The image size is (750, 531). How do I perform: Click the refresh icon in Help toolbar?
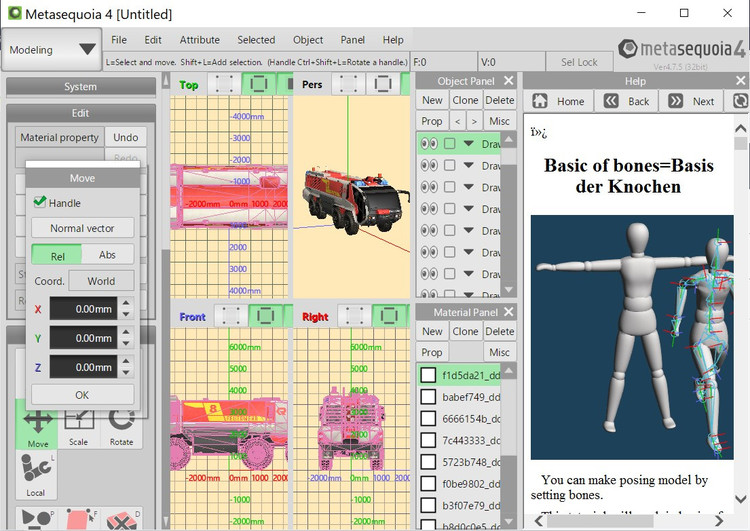739,101
